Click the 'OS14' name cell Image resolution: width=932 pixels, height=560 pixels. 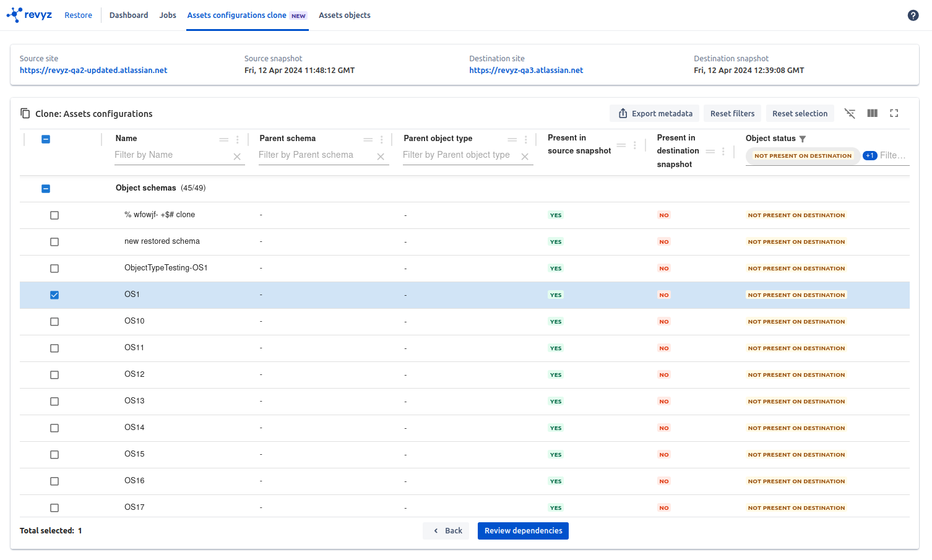click(134, 428)
